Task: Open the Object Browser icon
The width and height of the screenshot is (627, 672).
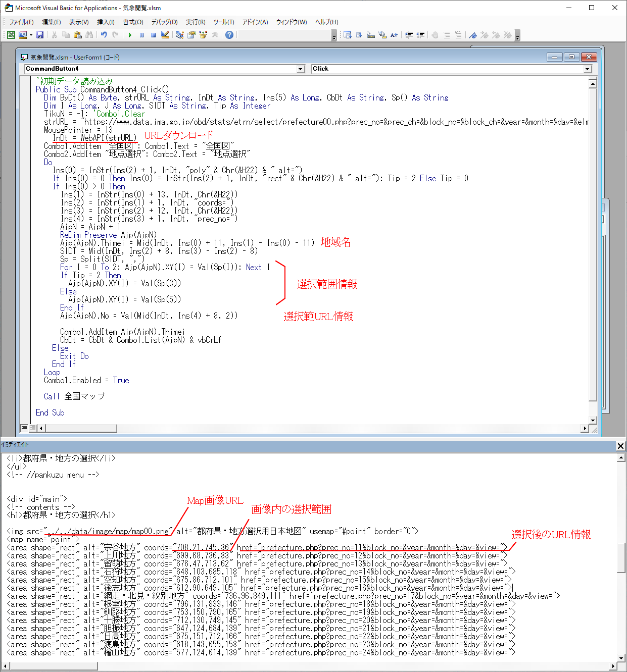Action: 204,35
